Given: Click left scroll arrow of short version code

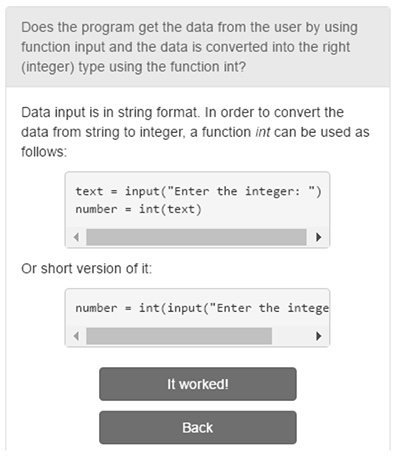Looking at the screenshot, I should pos(77,336).
